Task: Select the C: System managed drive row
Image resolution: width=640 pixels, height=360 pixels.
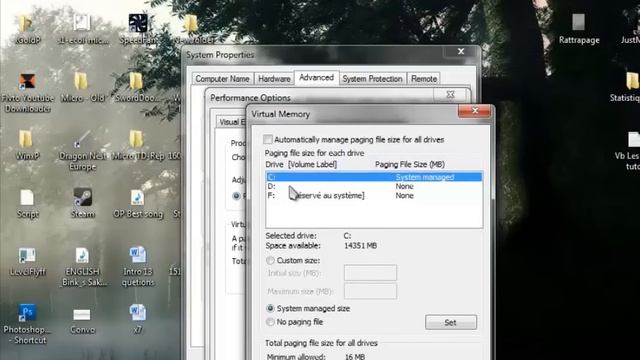Action: pyautogui.click(x=374, y=177)
